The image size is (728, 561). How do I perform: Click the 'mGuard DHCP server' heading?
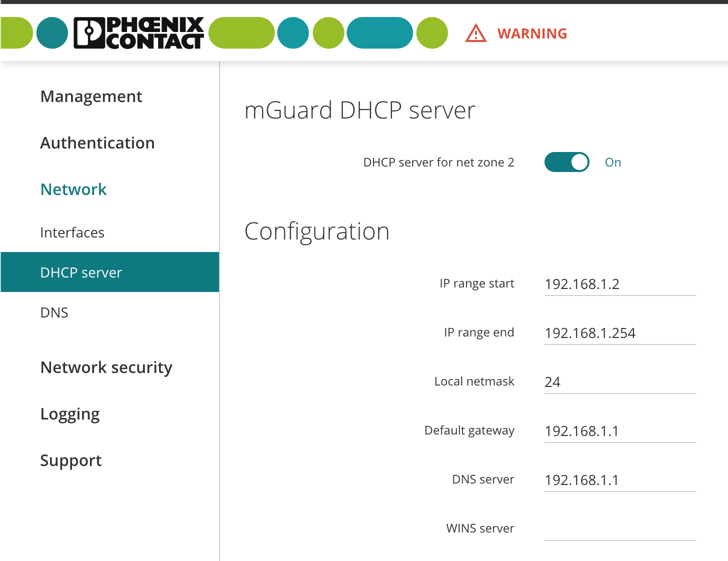click(x=360, y=110)
